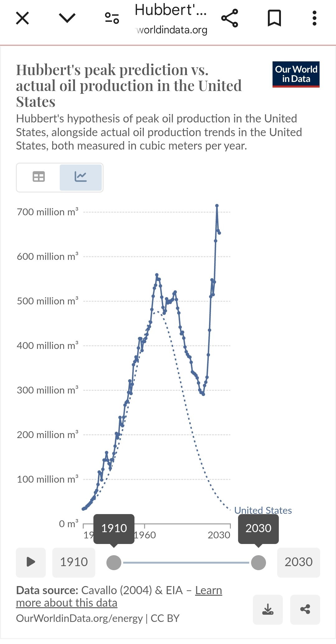Play the timeline animation
336x644 pixels.
point(31,562)
